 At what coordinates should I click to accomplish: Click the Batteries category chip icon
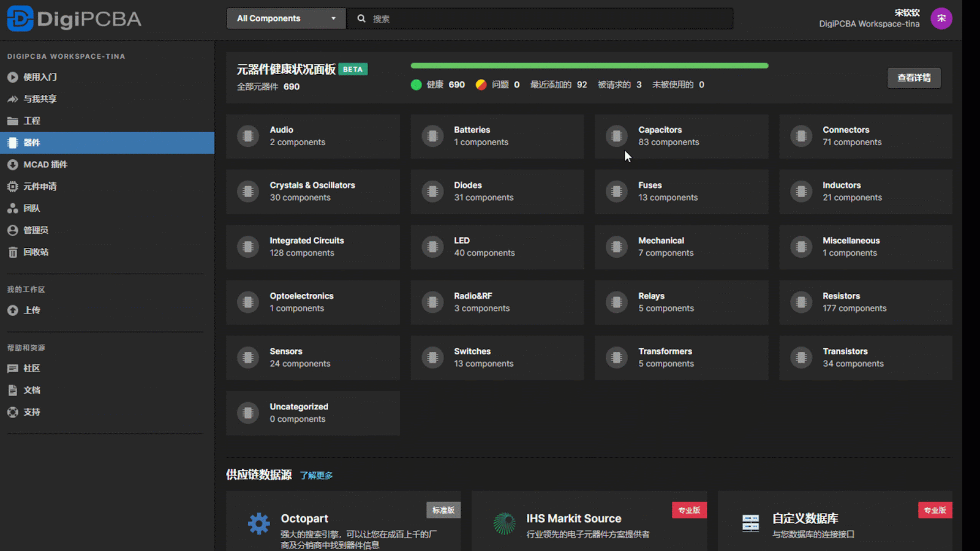coord(432,136)
